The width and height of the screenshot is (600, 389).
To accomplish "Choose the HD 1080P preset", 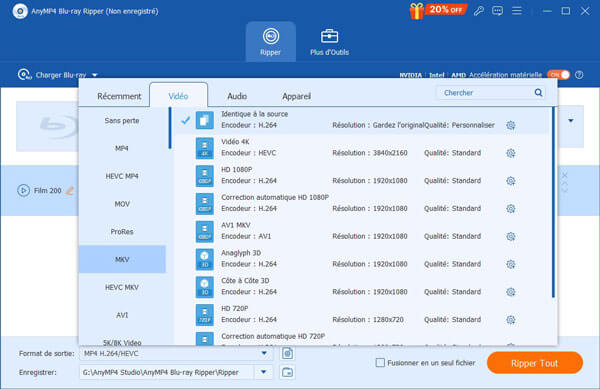I will click(x=362, y=176).
